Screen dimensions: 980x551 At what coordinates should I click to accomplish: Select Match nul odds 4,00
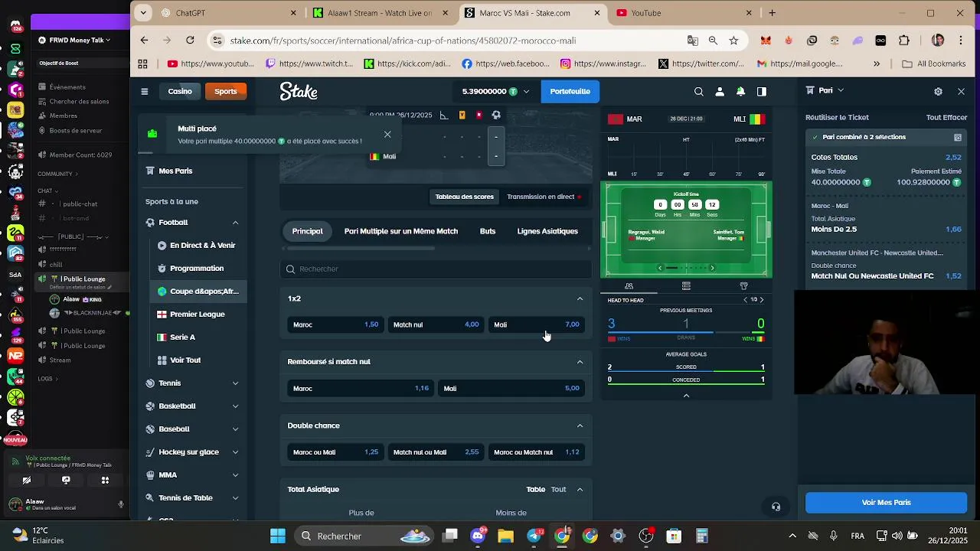(x=436, y=324)
